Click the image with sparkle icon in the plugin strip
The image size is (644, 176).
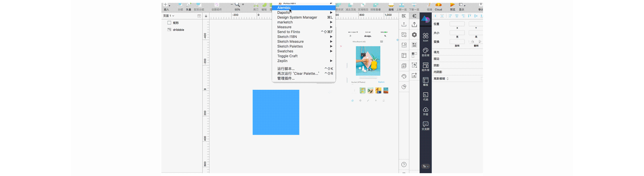pos(414,75)
